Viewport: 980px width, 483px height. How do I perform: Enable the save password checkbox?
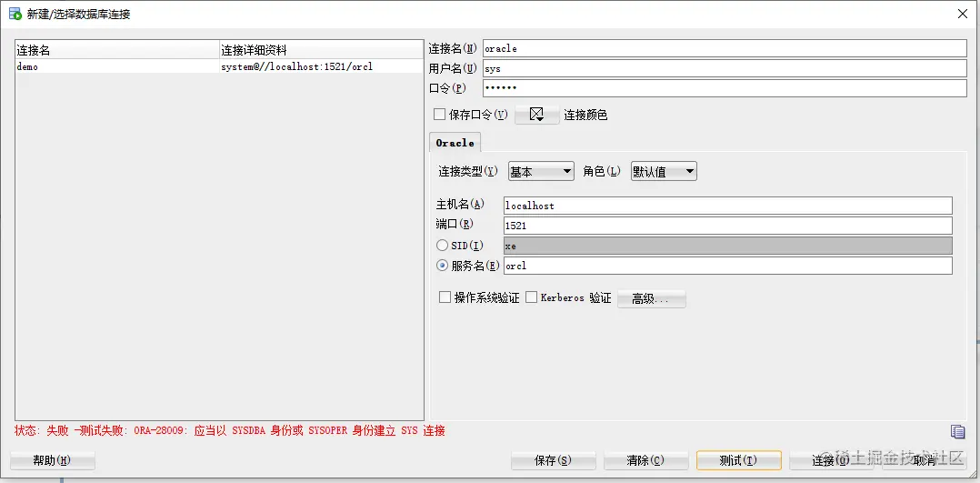[x=439, y=115]
